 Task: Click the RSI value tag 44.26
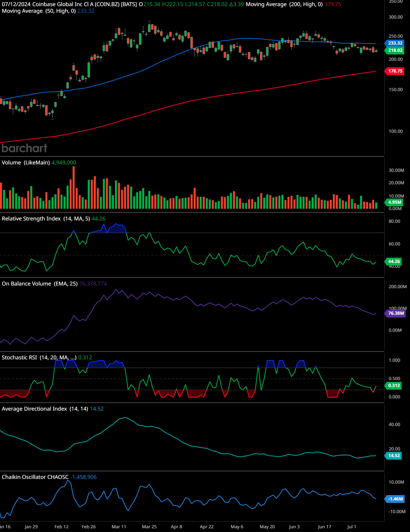click(394, 261)
